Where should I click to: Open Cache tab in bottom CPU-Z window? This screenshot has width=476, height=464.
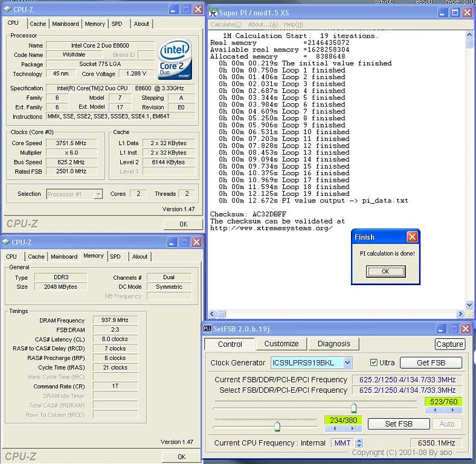(36, 256)
